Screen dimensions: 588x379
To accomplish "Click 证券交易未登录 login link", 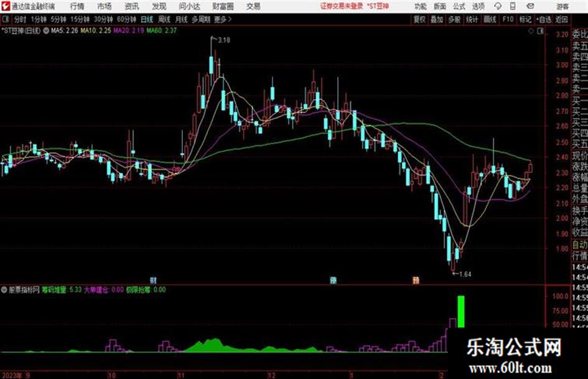I will [x=342, y=6].
